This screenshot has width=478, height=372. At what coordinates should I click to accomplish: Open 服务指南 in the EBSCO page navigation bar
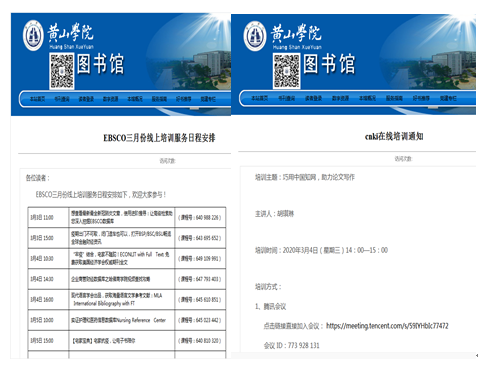tap(159, 99)
